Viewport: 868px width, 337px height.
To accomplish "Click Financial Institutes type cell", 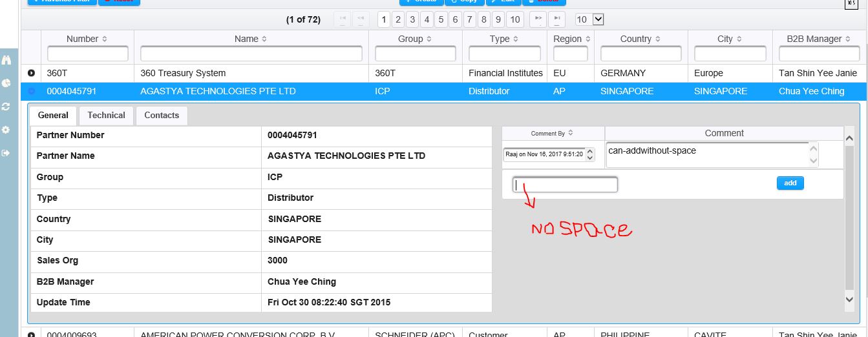I will click(x=505, y=73).
